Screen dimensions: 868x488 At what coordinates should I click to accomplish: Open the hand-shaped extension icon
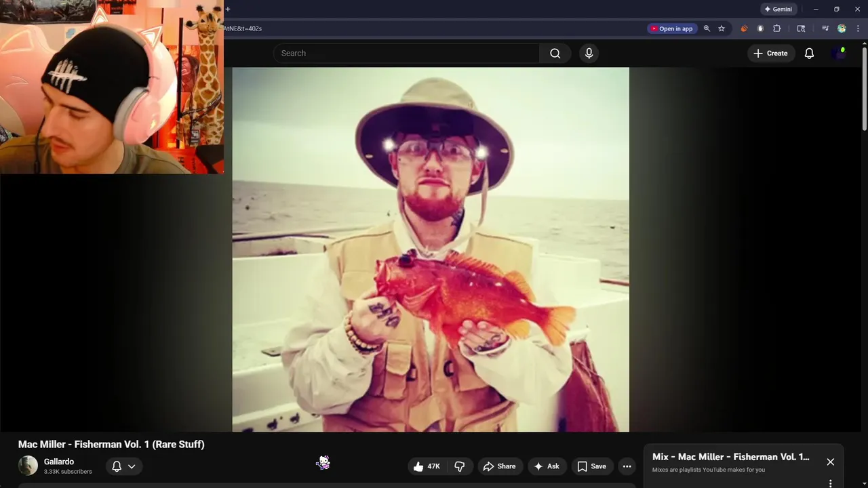(x=760, y=28)
